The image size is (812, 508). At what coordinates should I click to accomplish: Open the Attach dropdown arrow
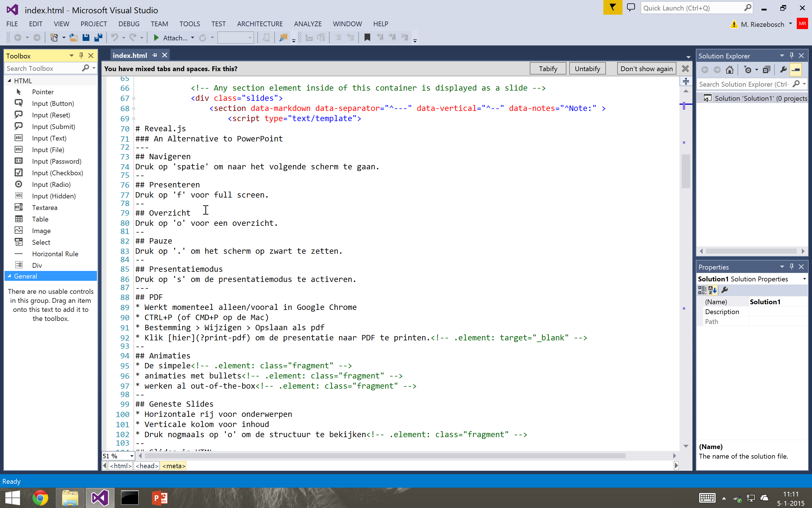(192, 38)
